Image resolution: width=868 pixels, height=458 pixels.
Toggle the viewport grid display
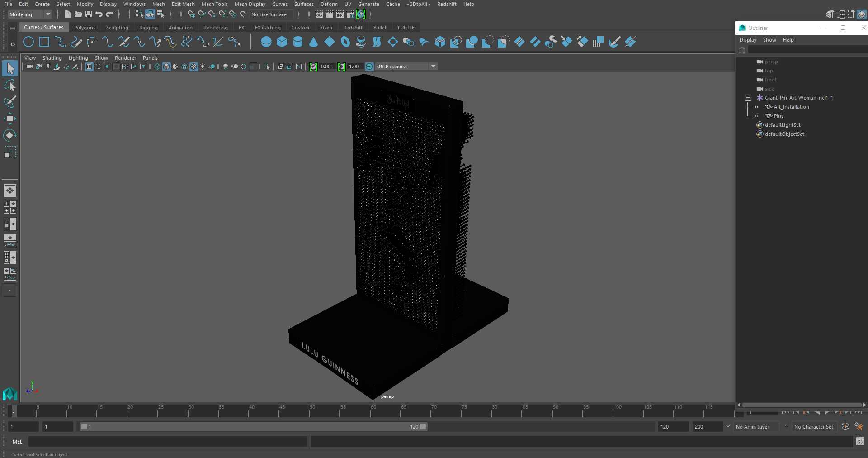click(x=89, y=67)
